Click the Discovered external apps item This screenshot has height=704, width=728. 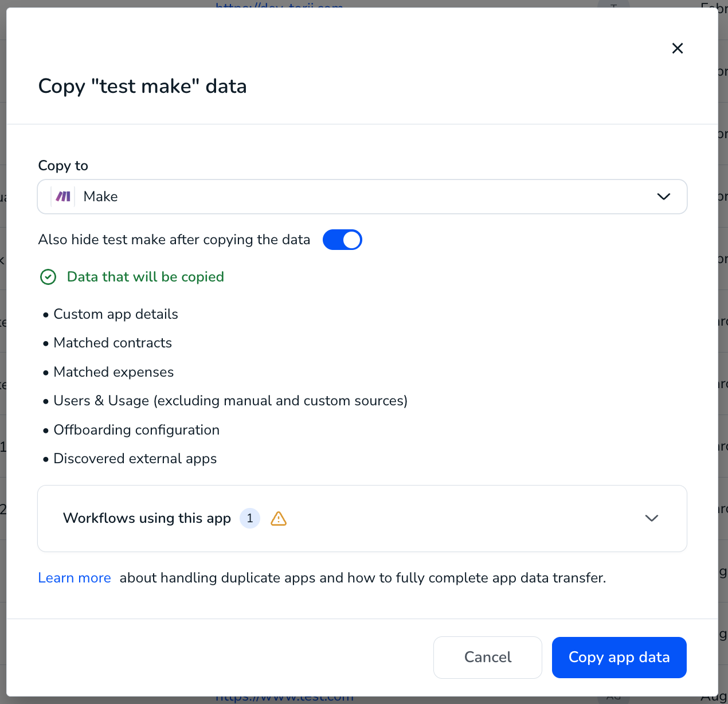tap(135, 459)
